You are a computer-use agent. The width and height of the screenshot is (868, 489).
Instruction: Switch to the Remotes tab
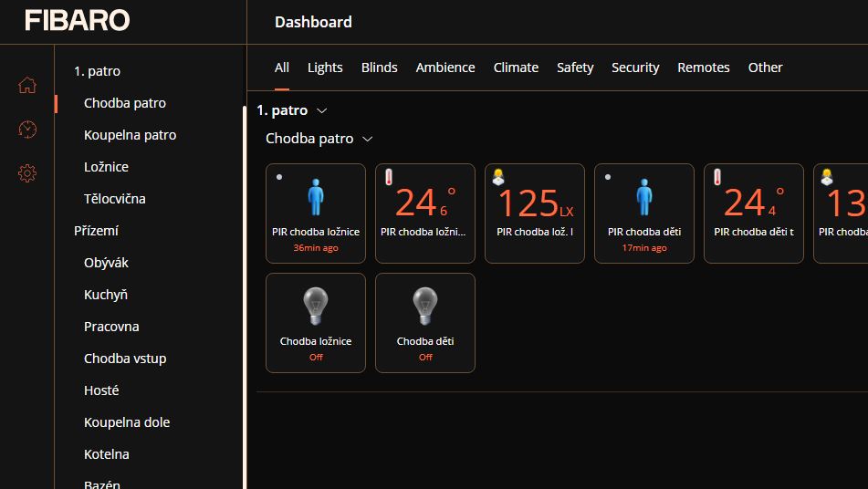pyautogui.click(x=703, y=68)
